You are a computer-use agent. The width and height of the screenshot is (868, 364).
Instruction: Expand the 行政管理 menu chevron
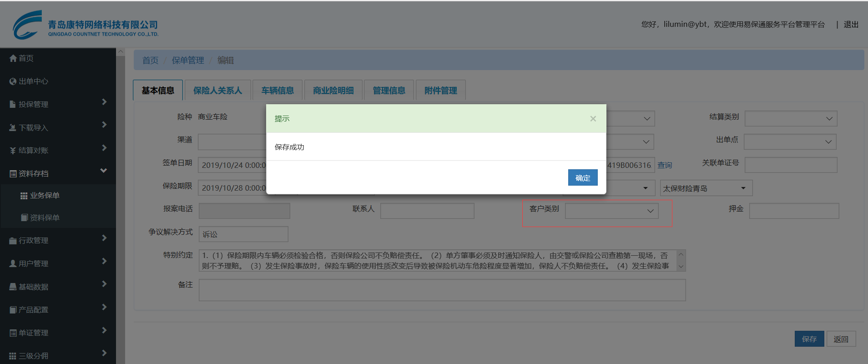click(104, 238)
